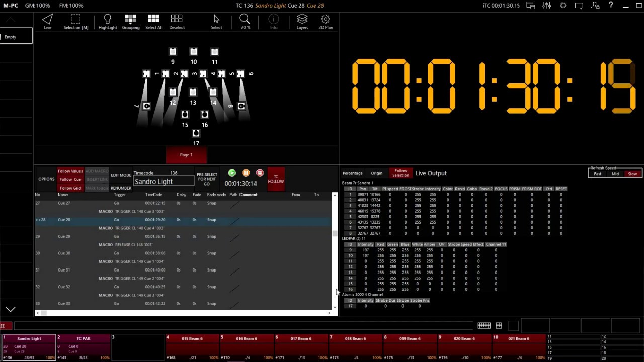Select playback 2 TC PAR
This screenshot has width=644, height=362.
coord(83,347)
